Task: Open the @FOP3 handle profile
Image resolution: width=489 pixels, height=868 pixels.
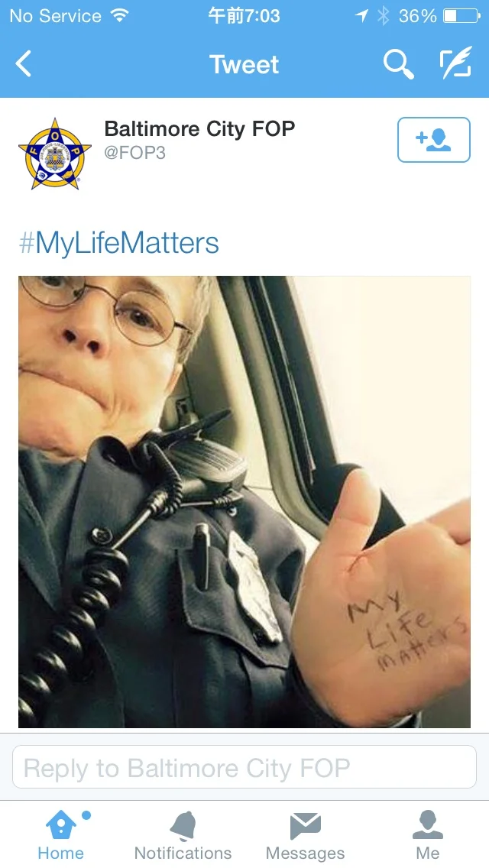Action: (x=134, y=153)
